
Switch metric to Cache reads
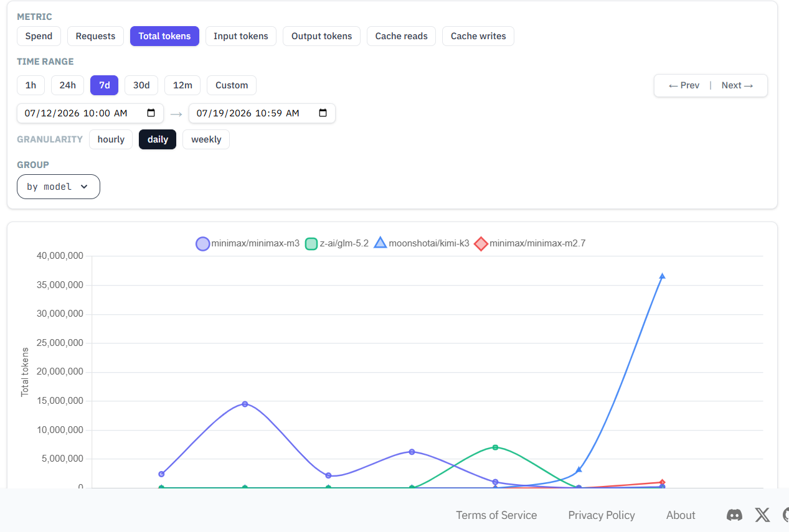coord(402,36)
